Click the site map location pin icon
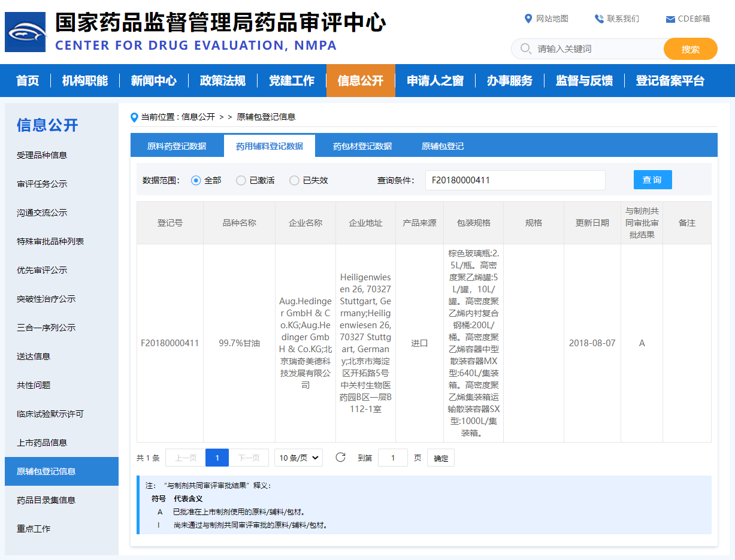735x560 pixels. pos(528,19)
